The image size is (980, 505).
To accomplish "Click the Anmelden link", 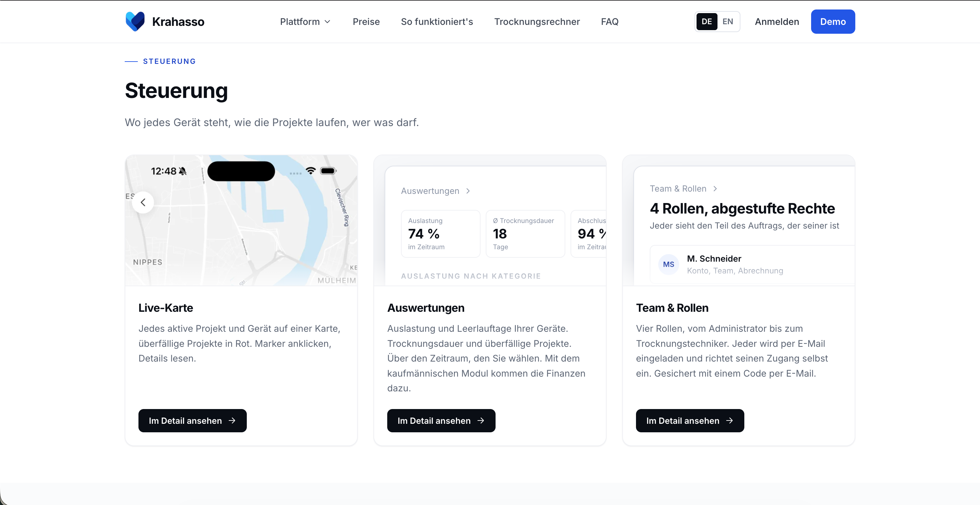I will (x=776, y=22).
